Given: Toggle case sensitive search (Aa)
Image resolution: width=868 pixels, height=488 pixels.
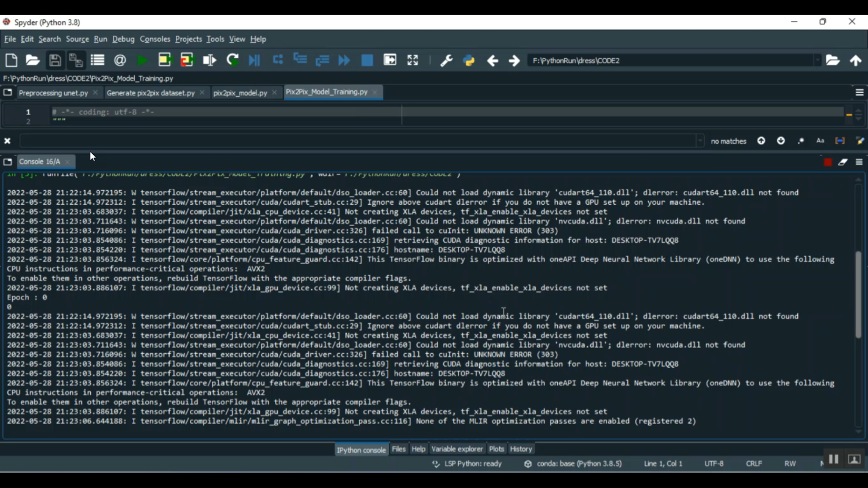Looking at the screenshot, I should (x=820, y=141).
